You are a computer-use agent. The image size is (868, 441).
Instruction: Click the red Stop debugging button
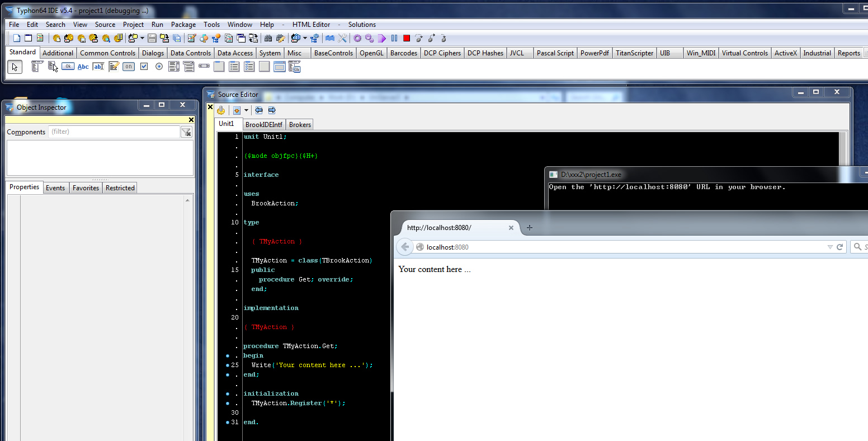(407, 39)
